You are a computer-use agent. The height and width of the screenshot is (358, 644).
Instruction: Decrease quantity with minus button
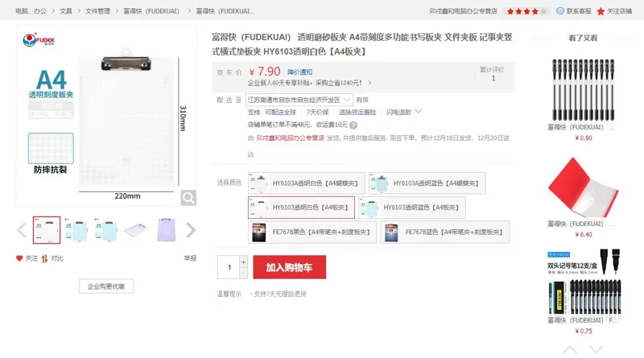pos(244,273)
